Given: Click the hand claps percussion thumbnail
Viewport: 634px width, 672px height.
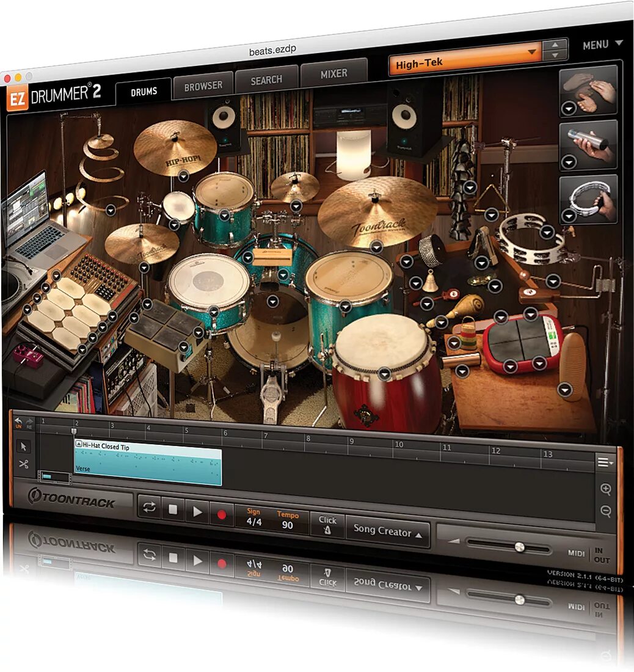Looking at the screenshot, I should tap(588, 91).
